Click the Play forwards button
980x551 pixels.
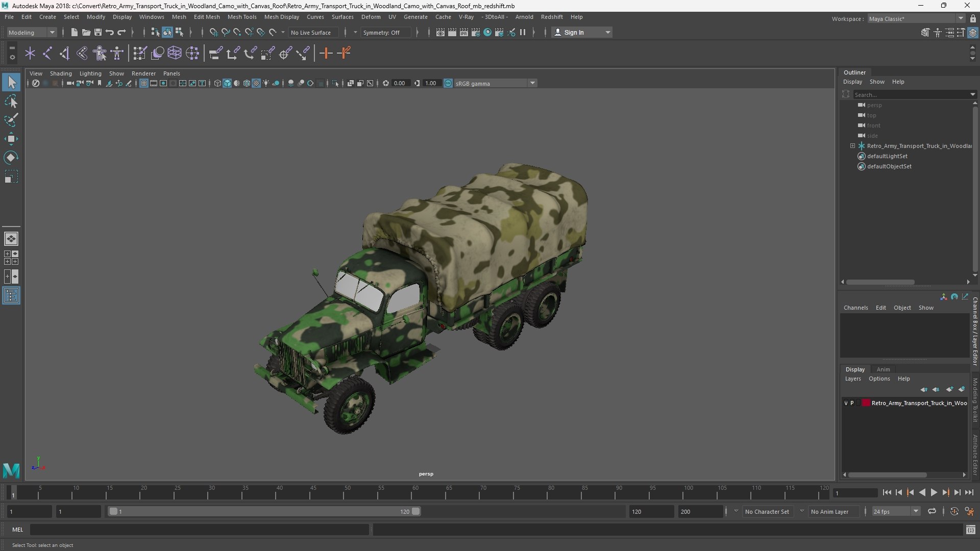pyautogui.click(x=934, y=492)
